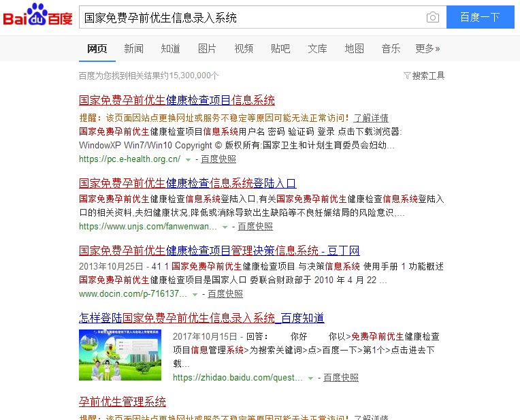Open result 国家免费孕前优生健康检查项目信息系统

coord(177,100)
